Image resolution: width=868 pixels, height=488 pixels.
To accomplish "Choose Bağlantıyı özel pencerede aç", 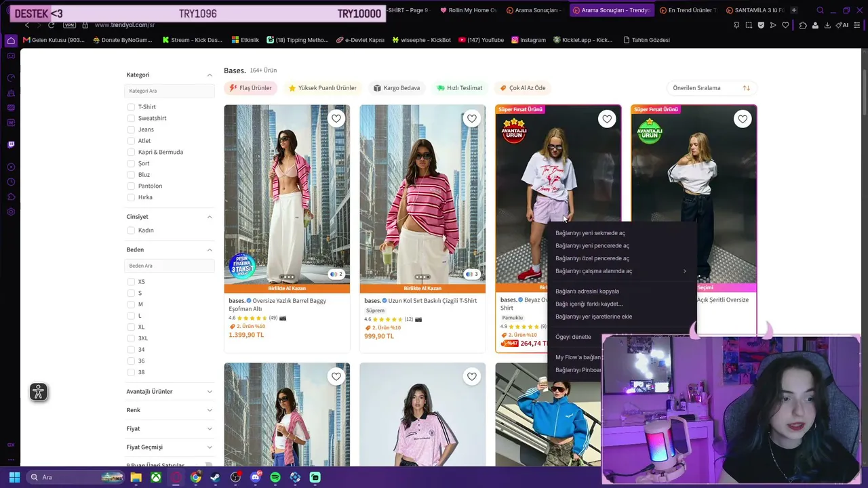I will 621,258.
